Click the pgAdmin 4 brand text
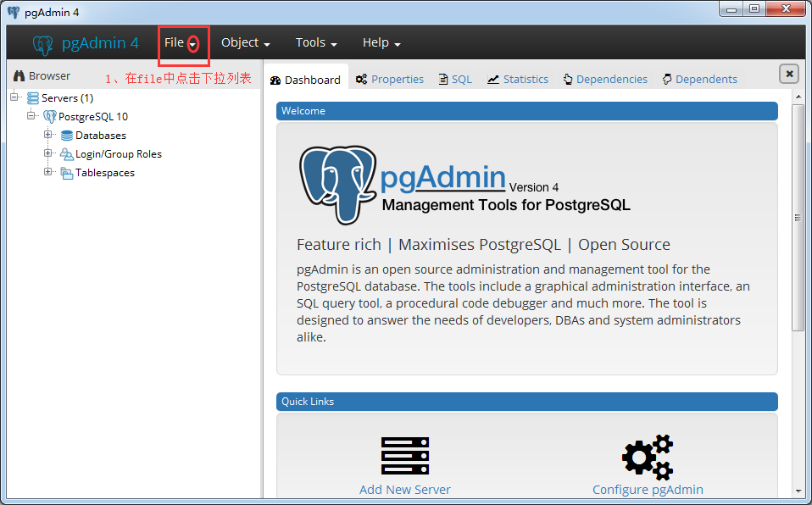 tap(100, 43)
